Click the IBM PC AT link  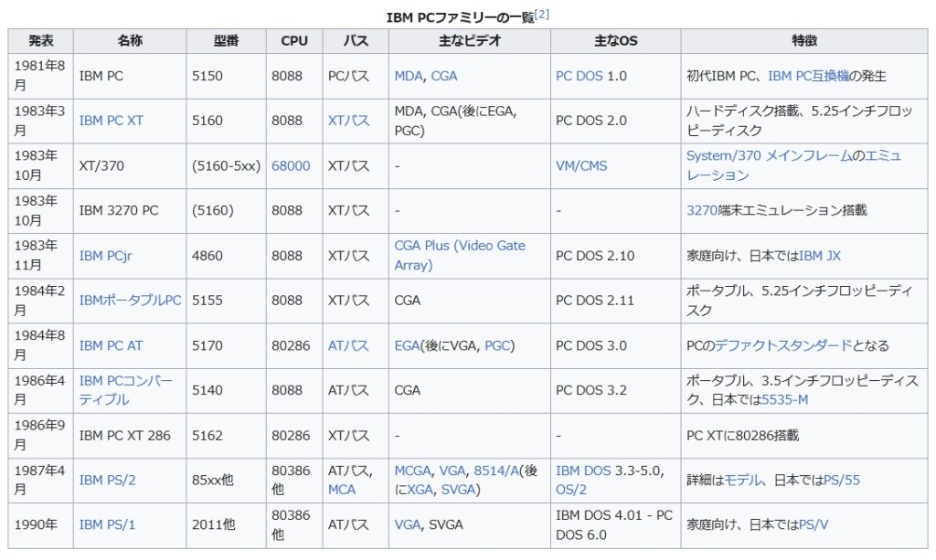tap(111, 345)
